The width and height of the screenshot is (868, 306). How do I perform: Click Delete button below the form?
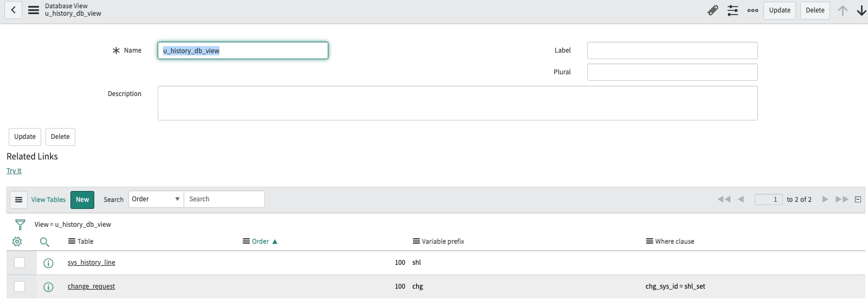tap(60, 137)
